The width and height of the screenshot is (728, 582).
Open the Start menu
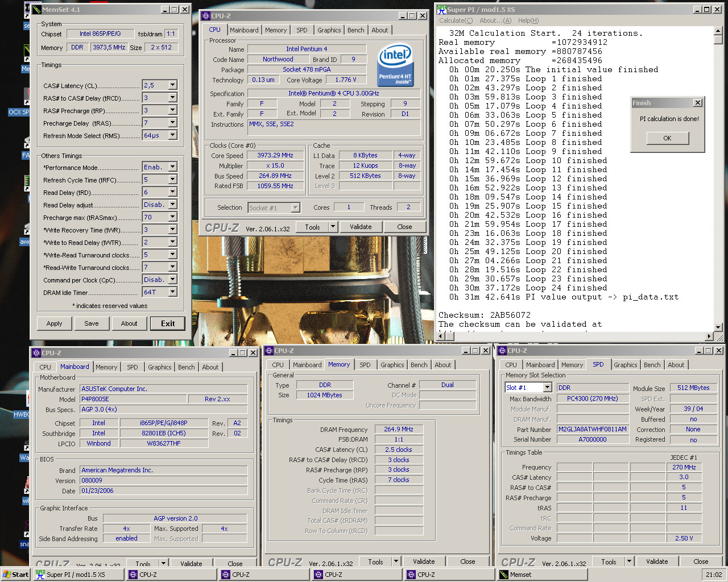[15, 575]
